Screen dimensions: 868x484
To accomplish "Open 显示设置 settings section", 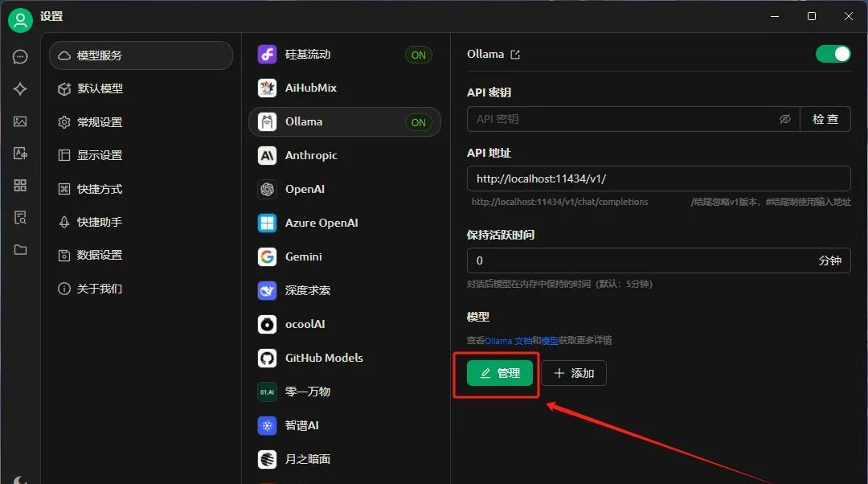I will click(x=141, y=155).
